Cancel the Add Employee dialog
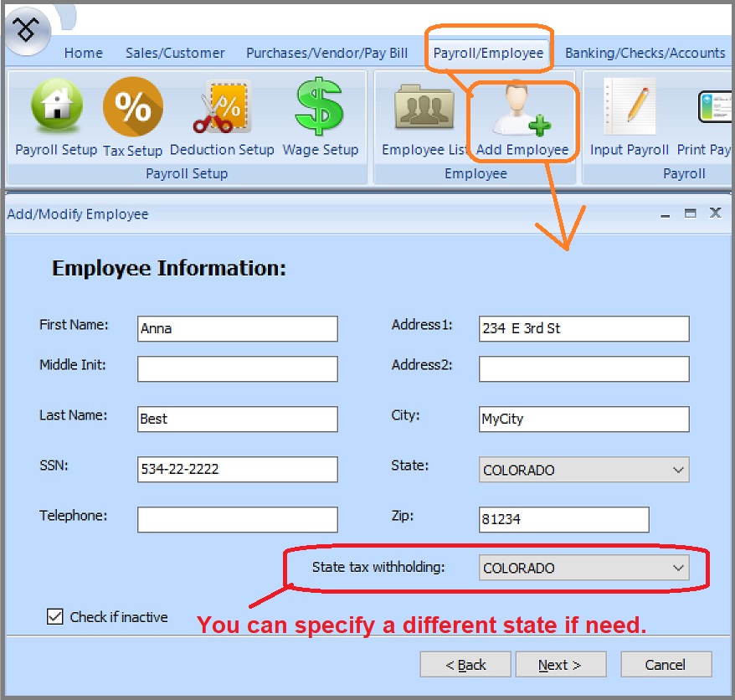Image resolution: width=735 pixels, height=700 pixels. [666, 665]
